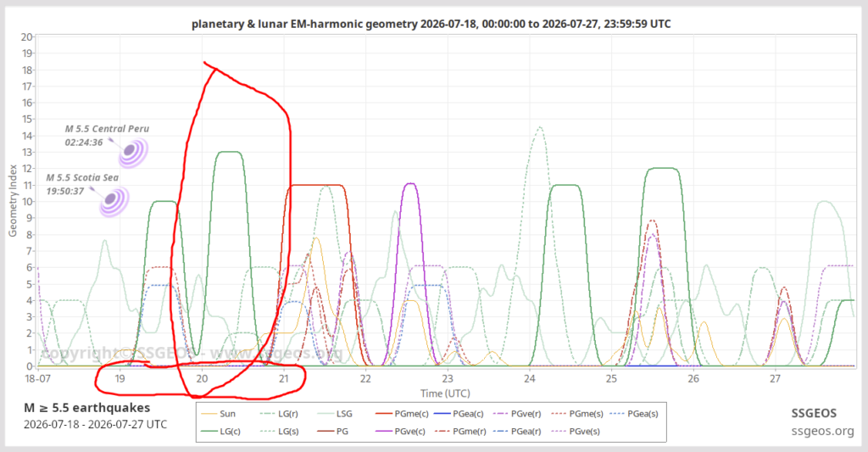Click the purple PGve(c) peak at 11
The height and width of the screenshot is (452, 868).
pyautogui.click(x=409, y=184)
